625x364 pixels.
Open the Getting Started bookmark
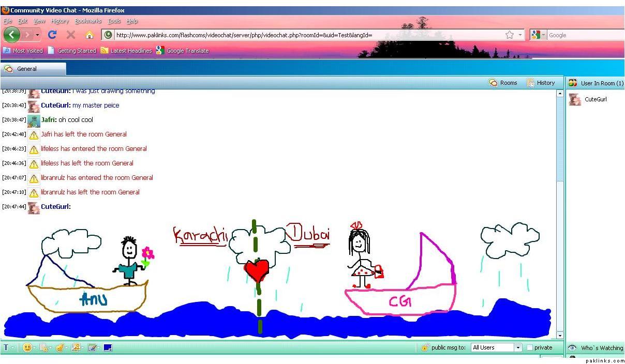click(72, 50)
